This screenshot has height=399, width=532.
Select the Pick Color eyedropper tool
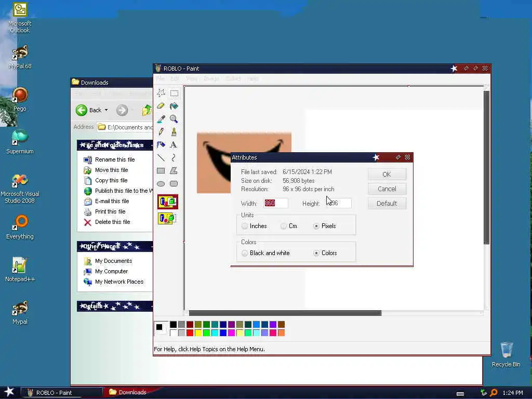tap(161, 119)
